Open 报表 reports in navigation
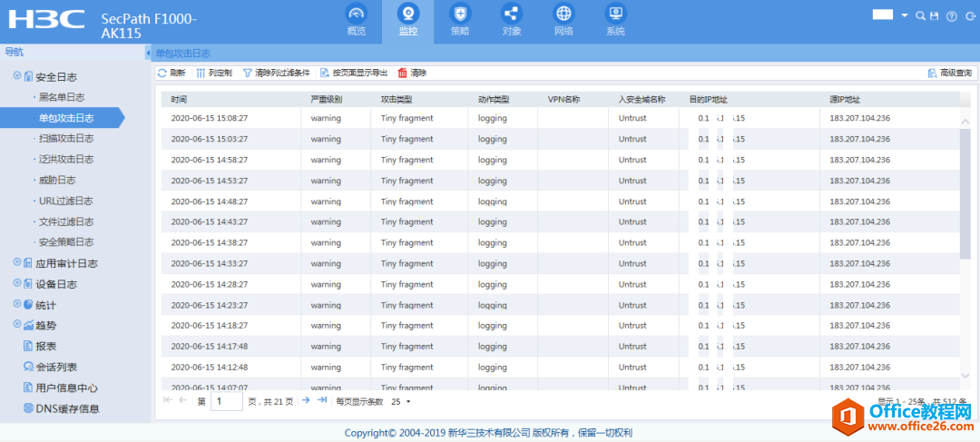Viewport: 980px width, 442px height. pos(40,346)
